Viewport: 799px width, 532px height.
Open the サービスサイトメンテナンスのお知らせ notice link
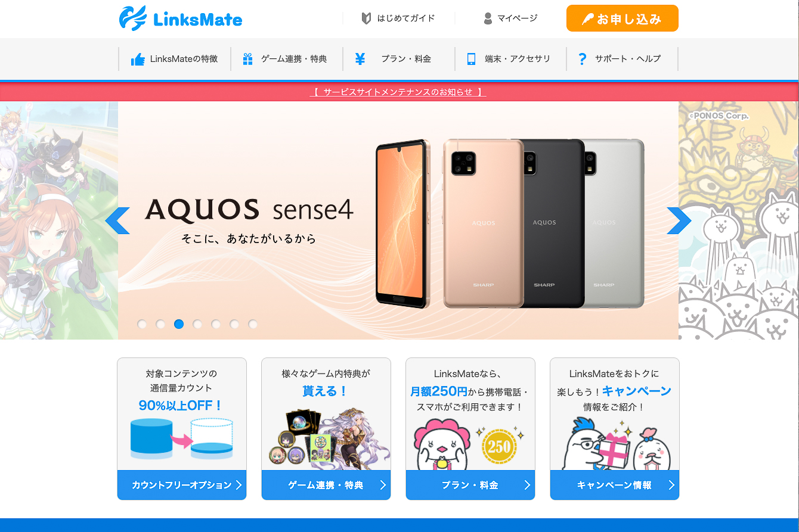tap(399, 92)
